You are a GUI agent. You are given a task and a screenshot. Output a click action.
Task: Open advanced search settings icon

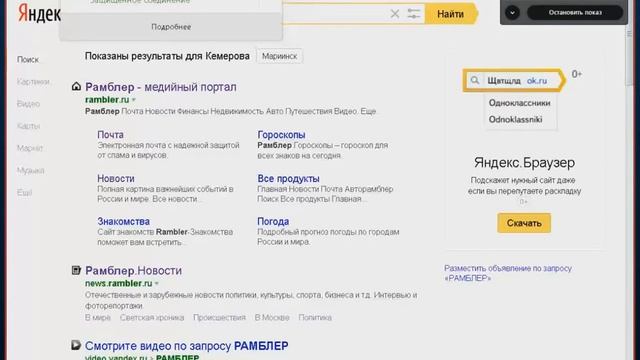(x=413, y=14)
